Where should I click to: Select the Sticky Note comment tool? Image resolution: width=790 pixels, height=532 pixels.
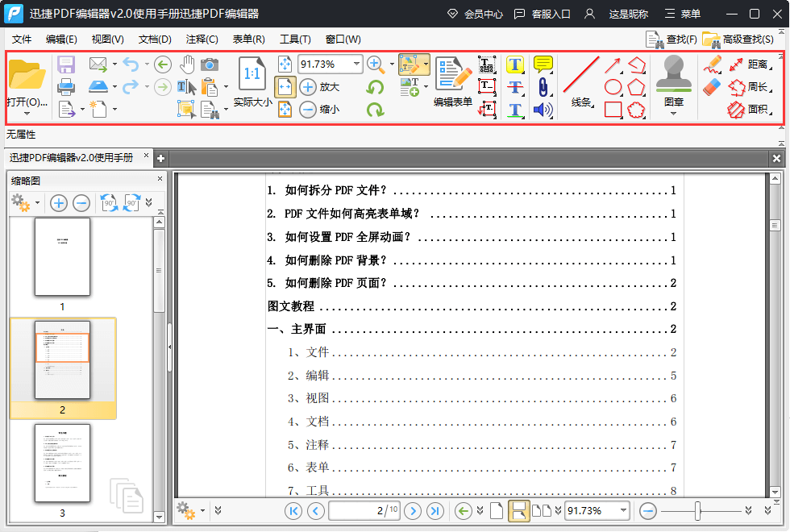543,64
